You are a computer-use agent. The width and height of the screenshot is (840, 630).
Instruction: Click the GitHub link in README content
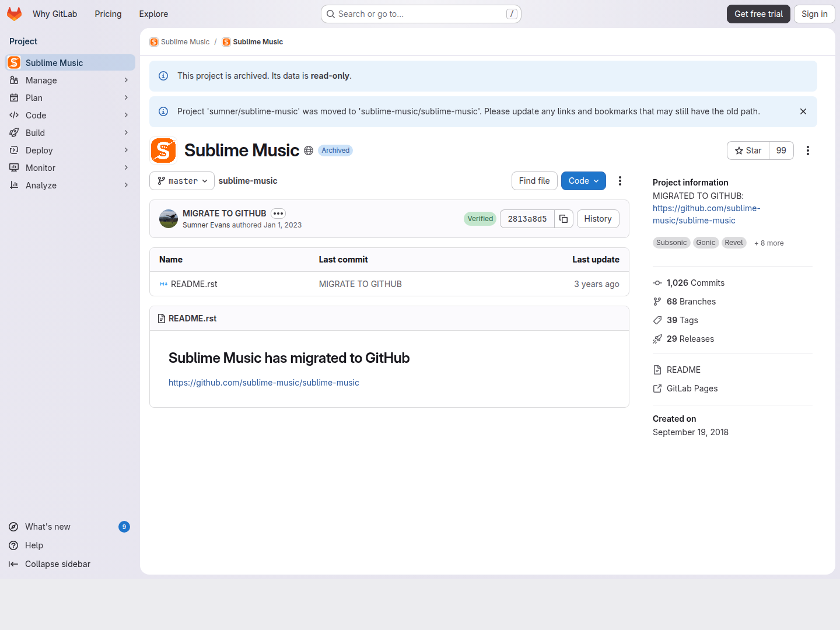tap(264, 383)
